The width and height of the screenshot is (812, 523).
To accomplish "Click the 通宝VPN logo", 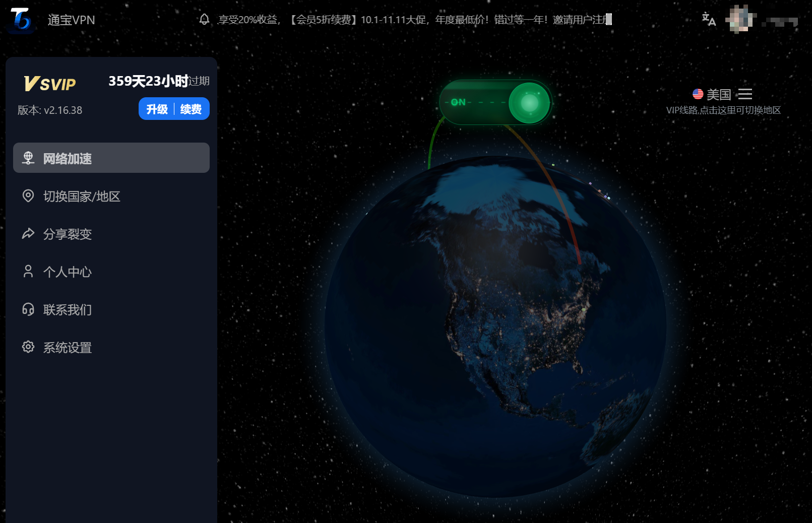I will [x=20, y=20].
